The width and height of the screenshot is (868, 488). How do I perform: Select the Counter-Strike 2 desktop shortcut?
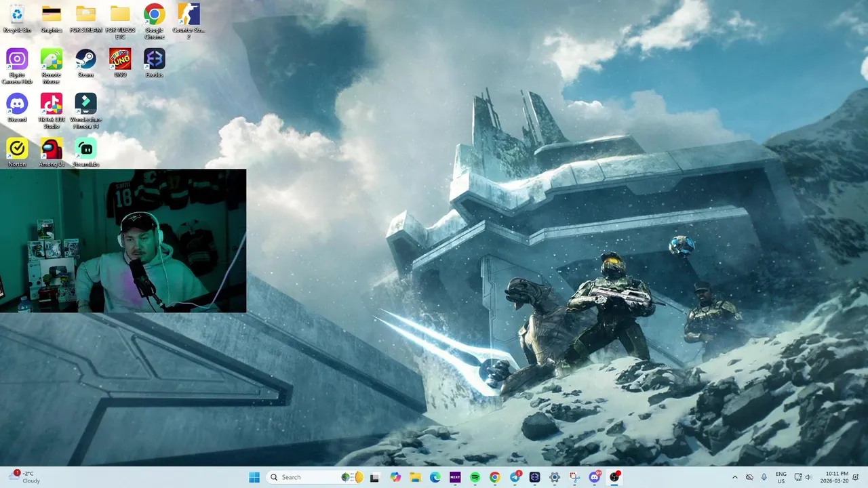pos(189,22)
